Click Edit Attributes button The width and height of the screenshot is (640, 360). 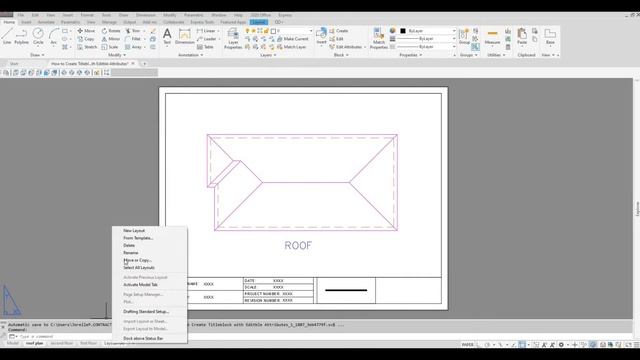pos(346,47)
